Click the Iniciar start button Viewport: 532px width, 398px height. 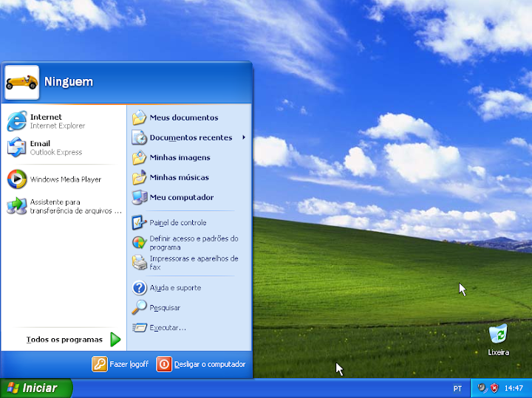click(36, 388)
